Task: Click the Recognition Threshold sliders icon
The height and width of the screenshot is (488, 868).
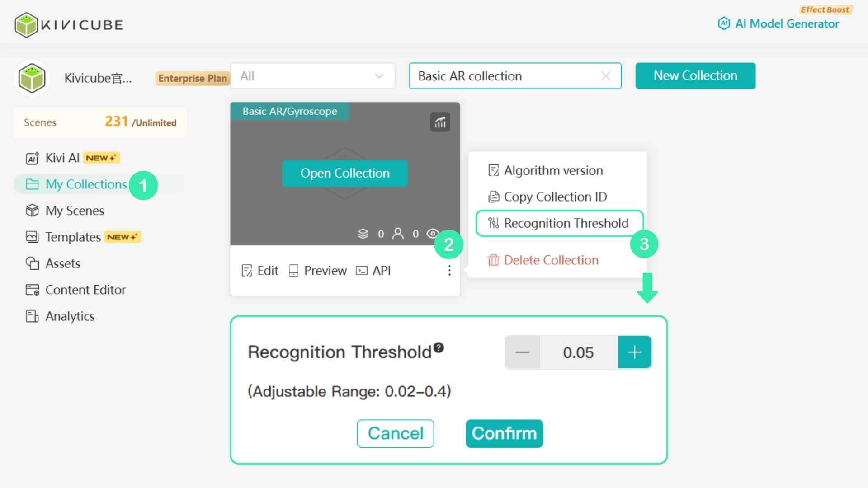Action: [493, 223]
